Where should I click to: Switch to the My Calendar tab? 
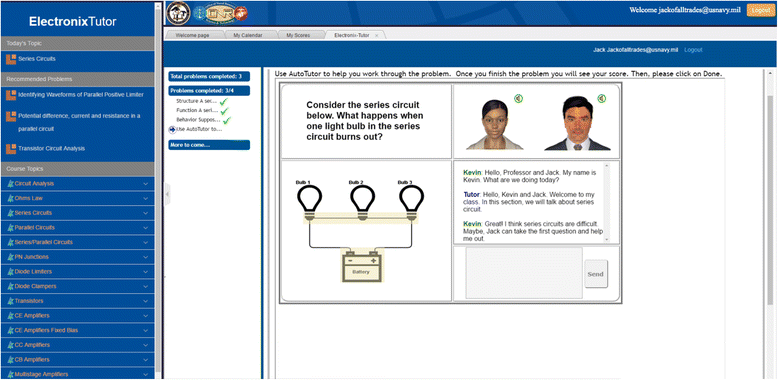pyautogui.click(x=248, y=36)
